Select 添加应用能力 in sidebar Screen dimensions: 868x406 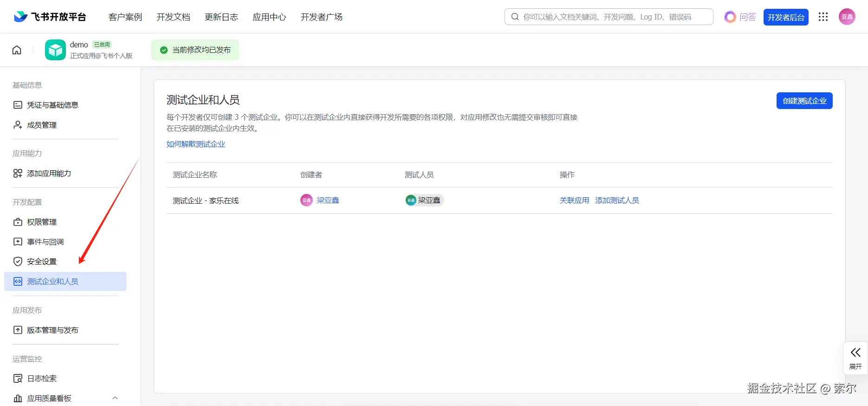click(x=65, y=173)
